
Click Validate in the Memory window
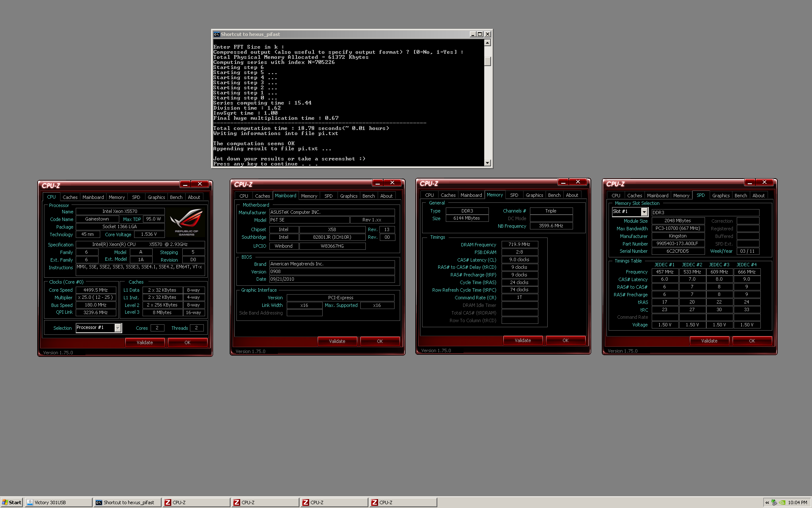(523, 340)
